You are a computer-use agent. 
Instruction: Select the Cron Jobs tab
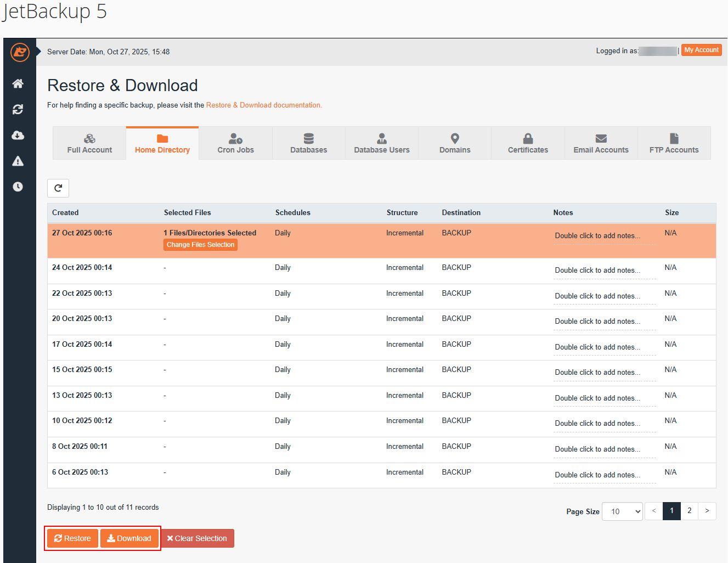click(235, 144)
